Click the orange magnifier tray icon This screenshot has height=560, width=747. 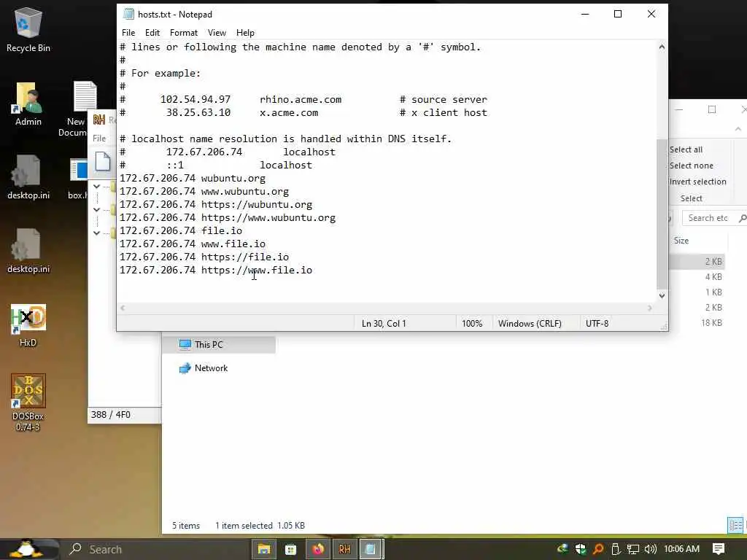(x=598, y=549)
